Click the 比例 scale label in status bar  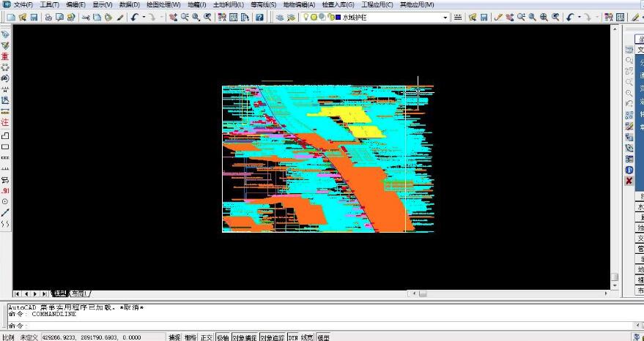point(9,337)
